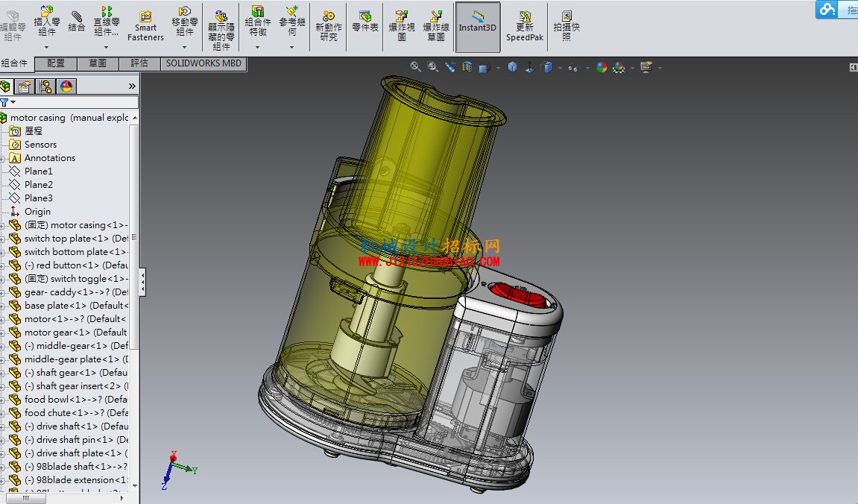This screenshot has width=858, height=504.
Task: Click cloud icon button at top right
Action: tap(828, 9)
